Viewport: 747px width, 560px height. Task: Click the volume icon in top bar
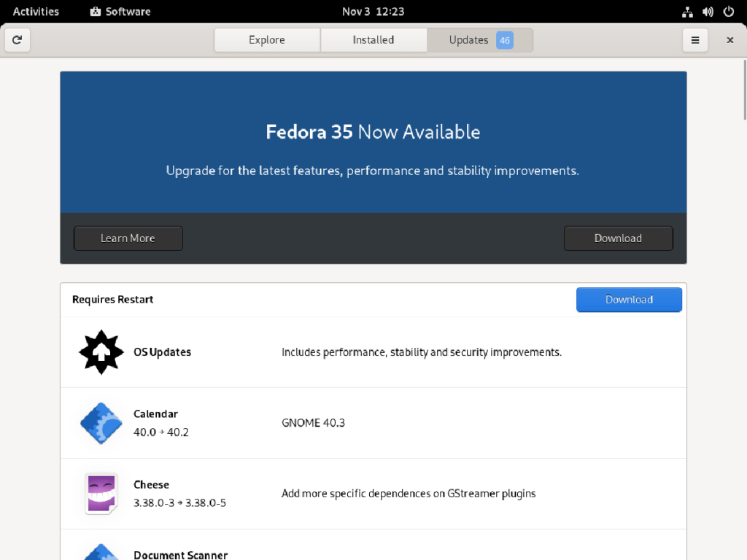tap(706, 12)
